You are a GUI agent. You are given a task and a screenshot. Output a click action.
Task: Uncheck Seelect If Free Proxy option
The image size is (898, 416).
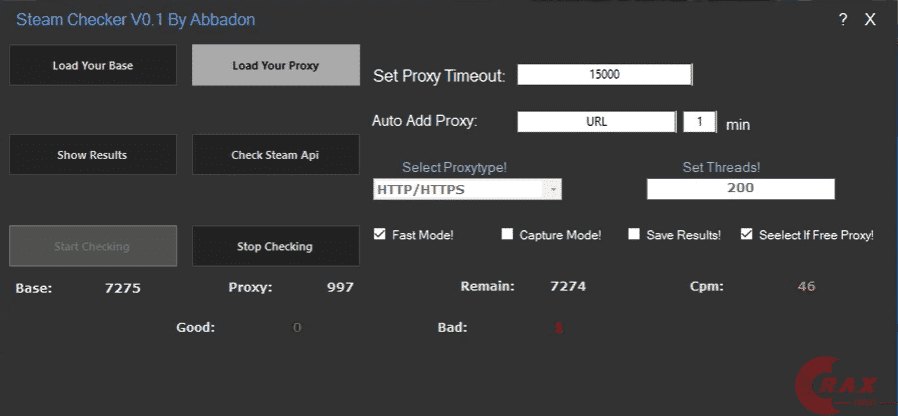coord(747,234)
